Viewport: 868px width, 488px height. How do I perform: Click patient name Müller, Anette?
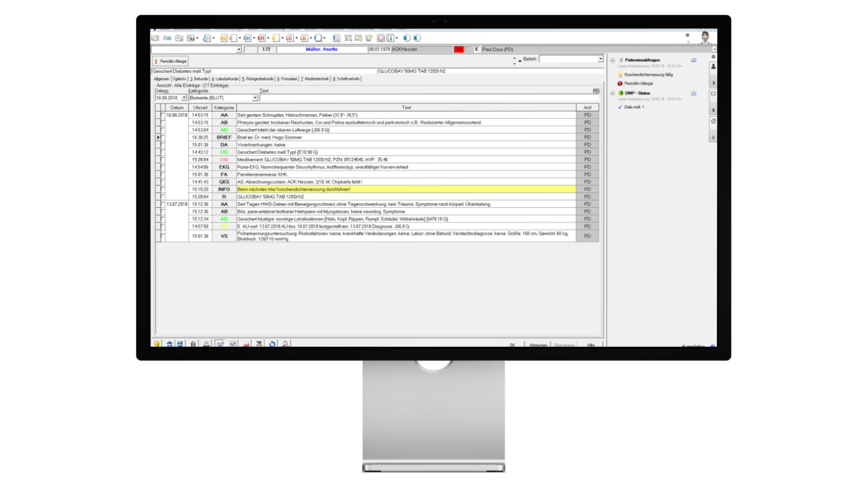pyautogui.click(x=321, y=49)
